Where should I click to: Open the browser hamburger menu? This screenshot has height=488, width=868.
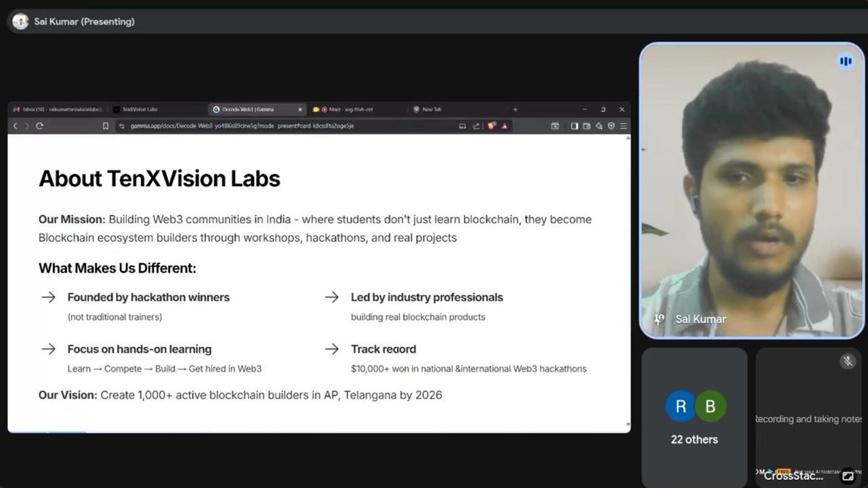[623, 126]
